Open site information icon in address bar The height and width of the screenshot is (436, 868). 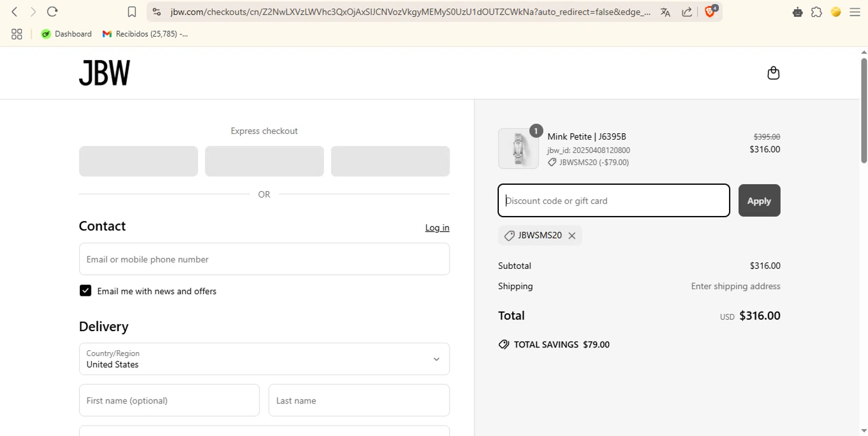pos(156,12)
